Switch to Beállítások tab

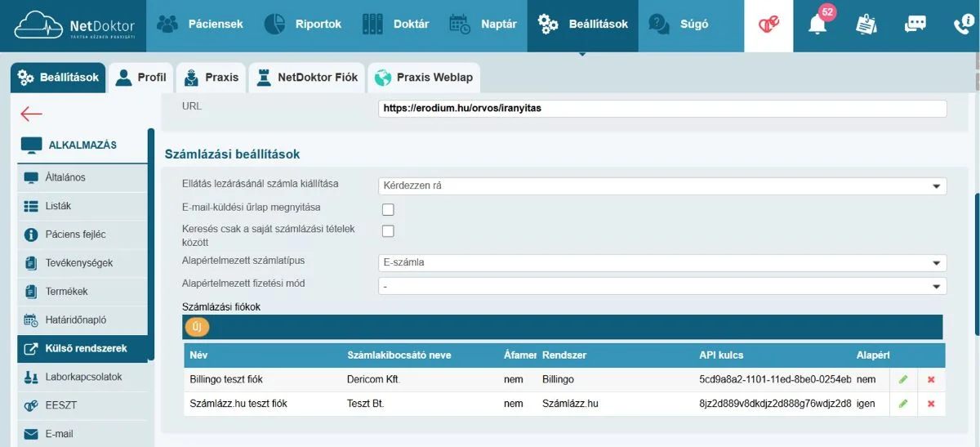[x=58, y=78]
